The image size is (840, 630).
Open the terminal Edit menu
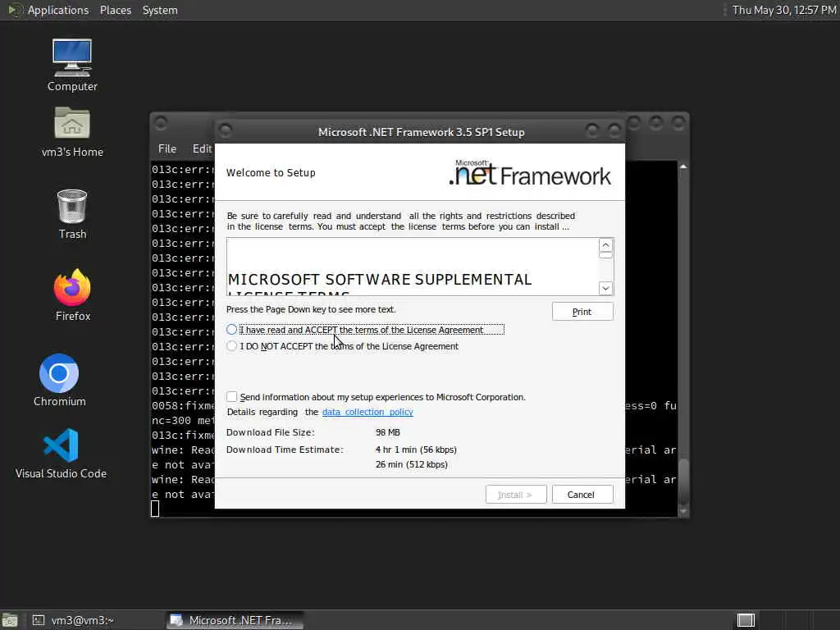202,148
